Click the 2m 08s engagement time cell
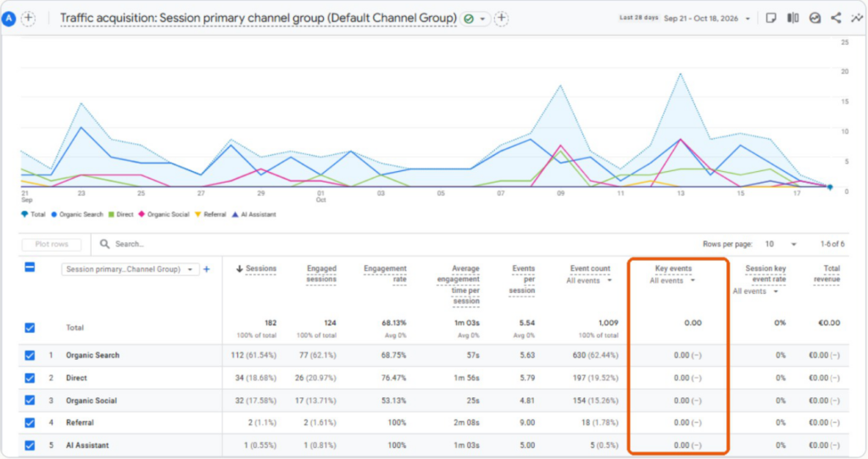Screen dimensions: 868x459 click(x=465, y=423)
